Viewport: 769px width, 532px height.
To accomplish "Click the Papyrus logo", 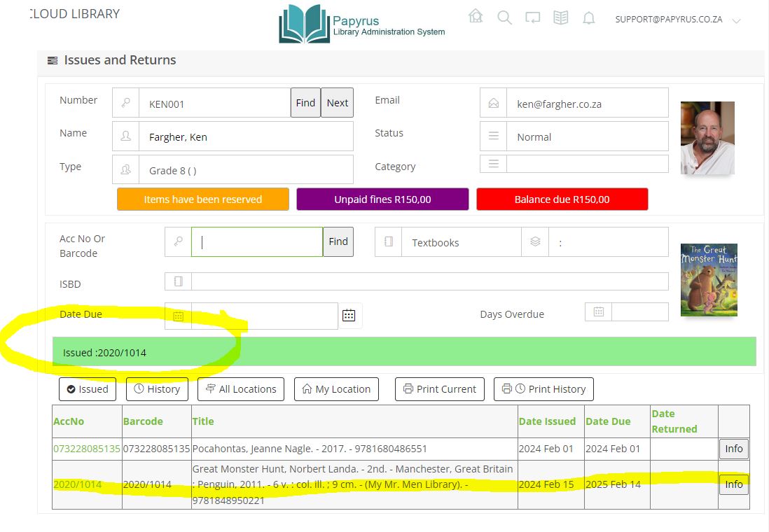I will 361,24.
